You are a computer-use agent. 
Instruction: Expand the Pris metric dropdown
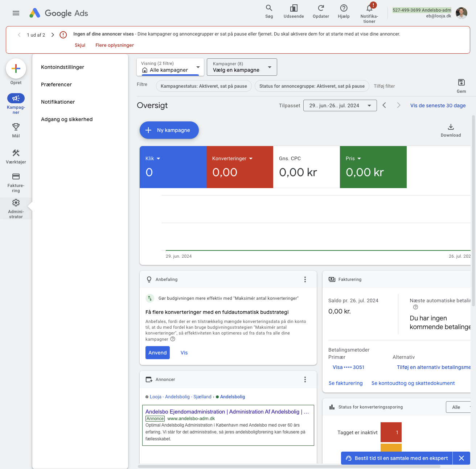(353, 158)
